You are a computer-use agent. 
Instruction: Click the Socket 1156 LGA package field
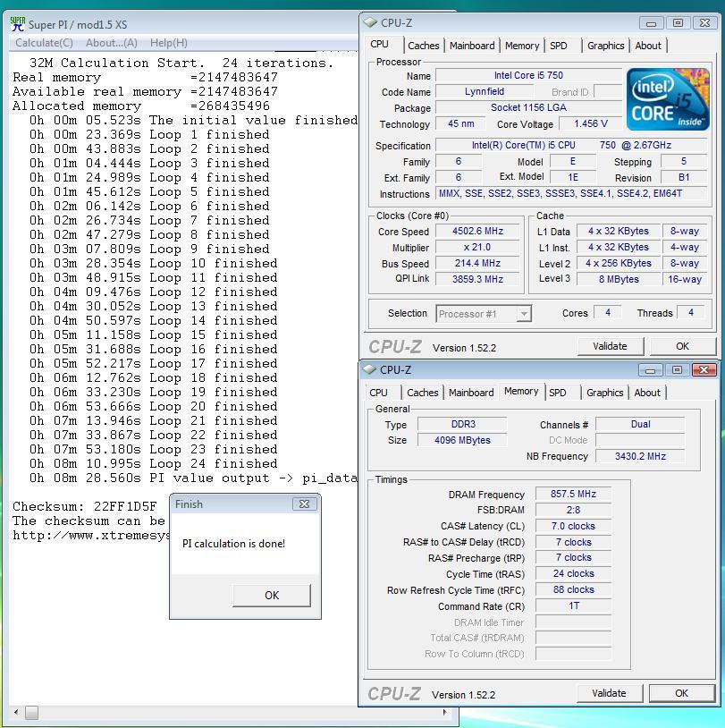click(528, 107)
